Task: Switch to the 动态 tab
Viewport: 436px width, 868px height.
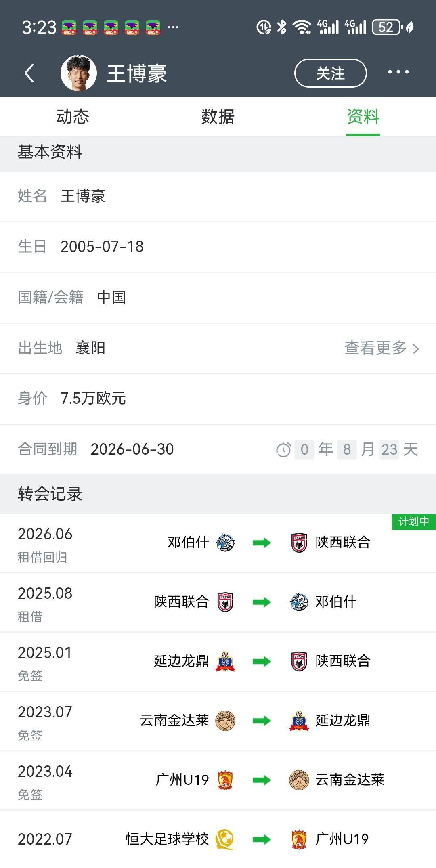Action: click(73, 117)
